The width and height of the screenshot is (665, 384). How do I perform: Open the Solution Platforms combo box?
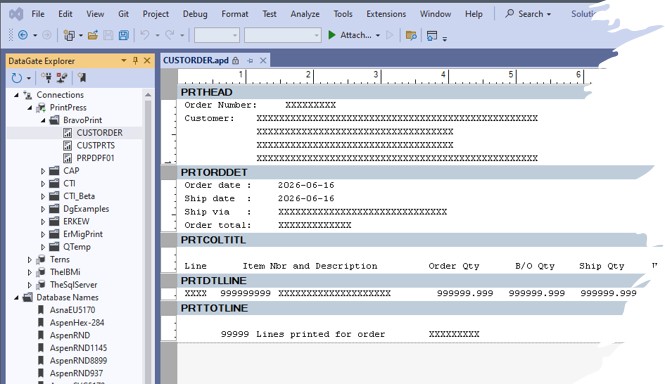click(282, 35)
